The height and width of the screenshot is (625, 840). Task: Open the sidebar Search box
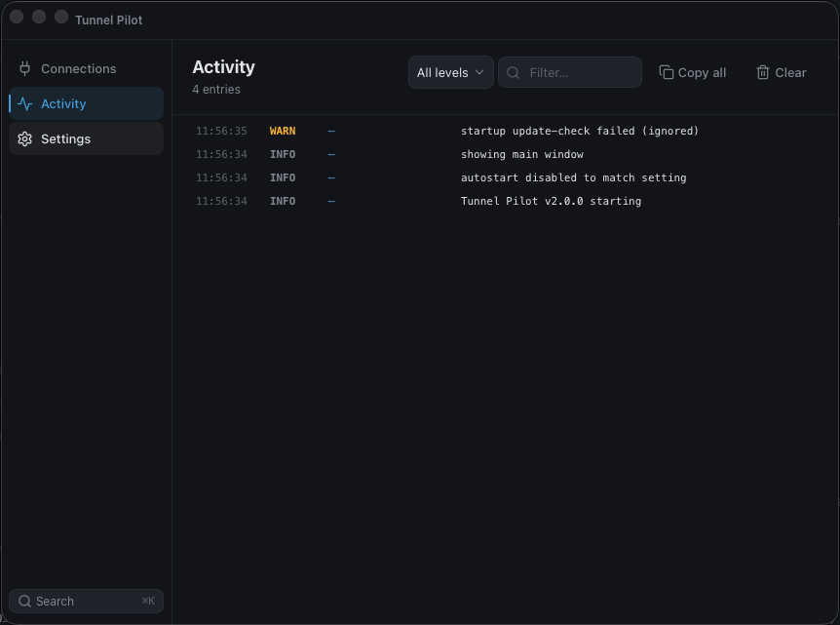coord(86,601)
